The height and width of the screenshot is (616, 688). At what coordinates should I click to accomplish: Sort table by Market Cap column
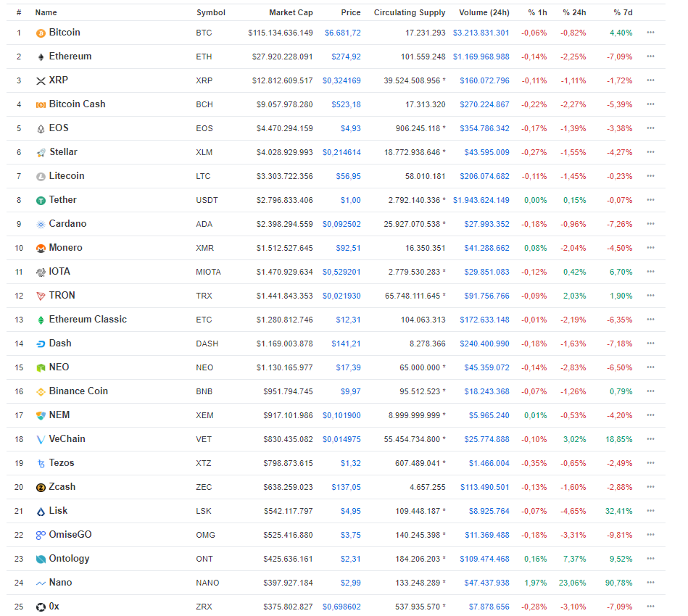pyautogui.click(x=291, y=13)
